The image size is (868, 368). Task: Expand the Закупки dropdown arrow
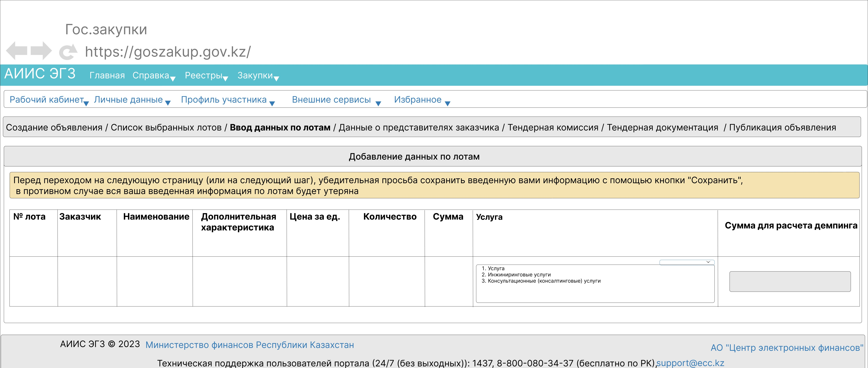point(276,79)
